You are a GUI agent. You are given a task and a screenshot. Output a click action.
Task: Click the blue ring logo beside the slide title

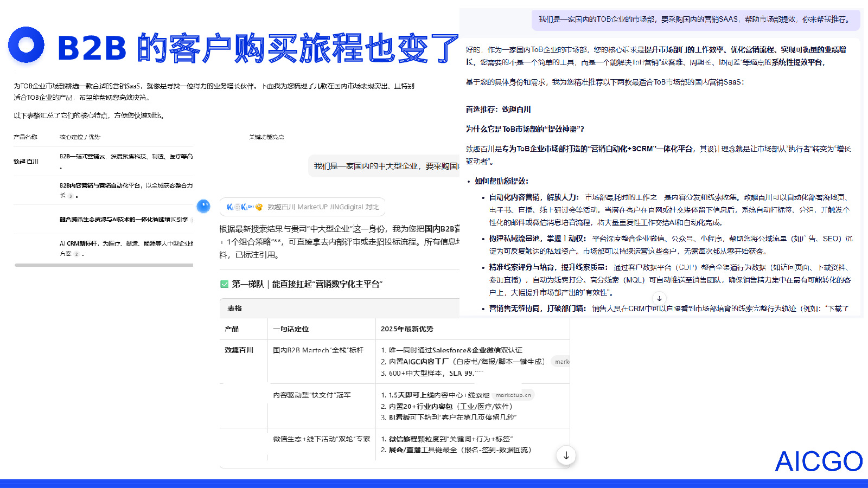pyautogui.click(x=26, y=45)
